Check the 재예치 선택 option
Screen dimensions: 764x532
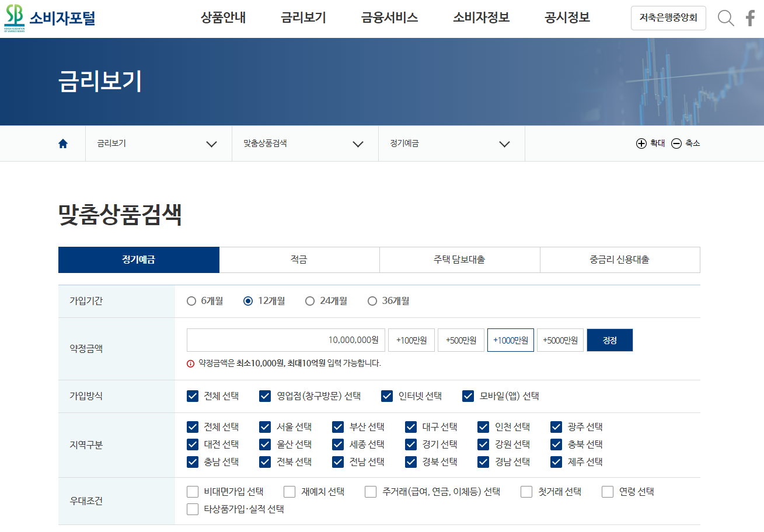pyautogui.click(x=289, y=491)
